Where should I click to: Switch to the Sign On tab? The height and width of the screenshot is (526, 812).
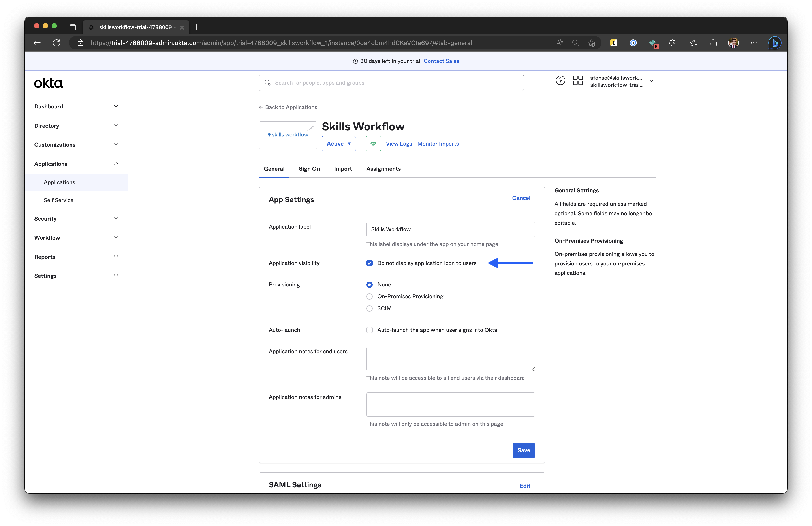point(309,169)
